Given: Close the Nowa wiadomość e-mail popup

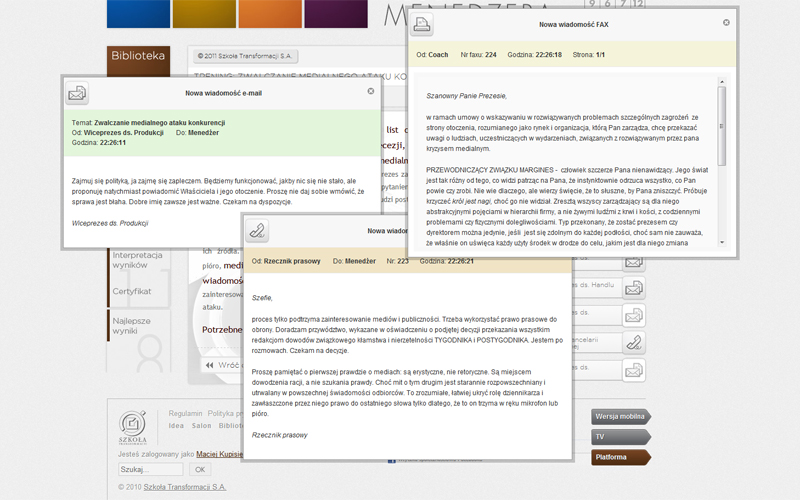Looking at the screenshot, I should (371, 91).
